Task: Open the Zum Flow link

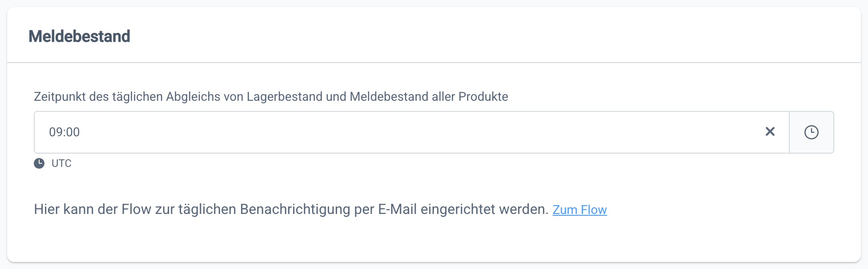Action: pyautogui.click(x=579, y=210)
